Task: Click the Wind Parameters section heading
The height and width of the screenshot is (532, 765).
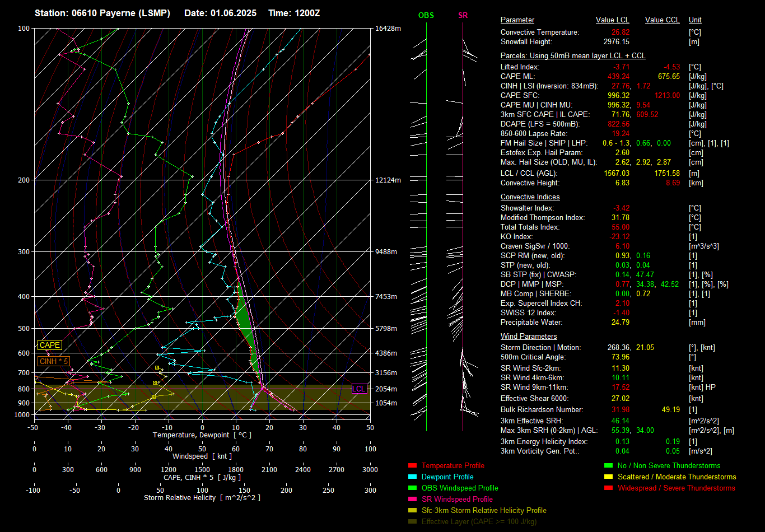Action: [529, 336]
